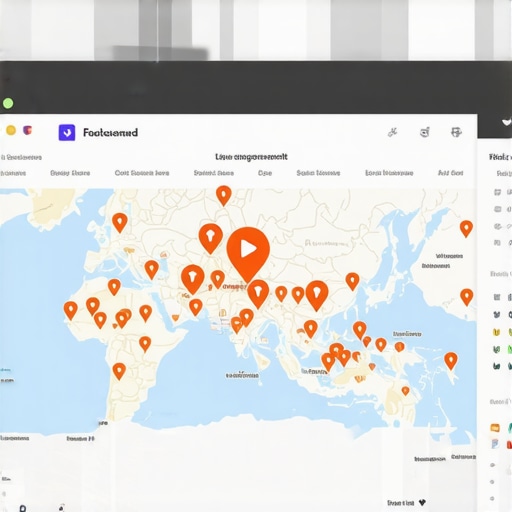Viewport: 512px width, 512px height.
Task: Click the purple app logo with down arrow
Action: click(x=67, y=132)
